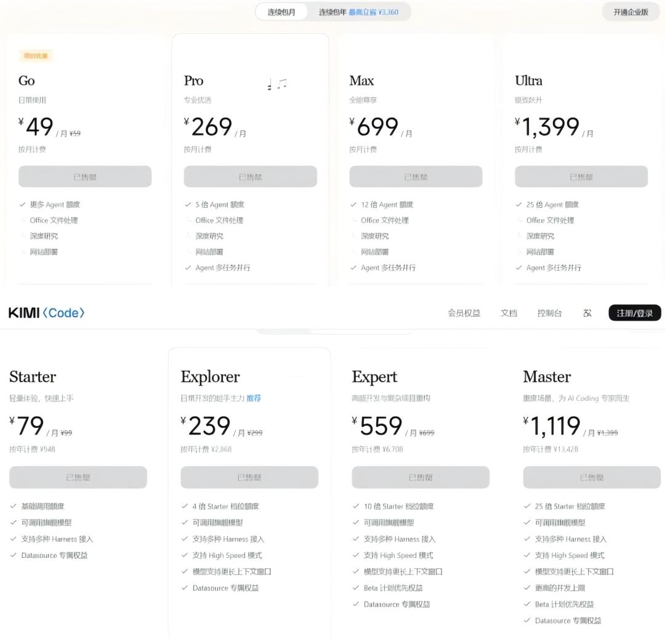Open the 会员权益 nav item
This screenshot has width=665, height=644.
tap(464, 313)
